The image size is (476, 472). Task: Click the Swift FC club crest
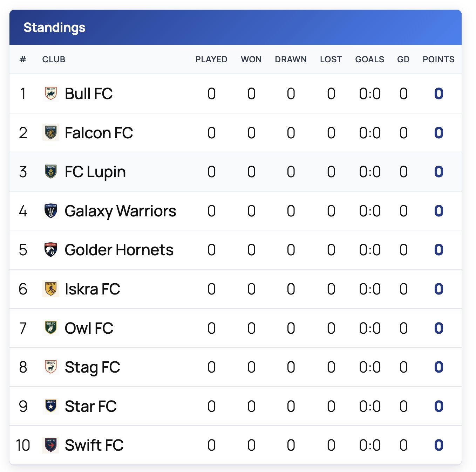click(51, 445)
